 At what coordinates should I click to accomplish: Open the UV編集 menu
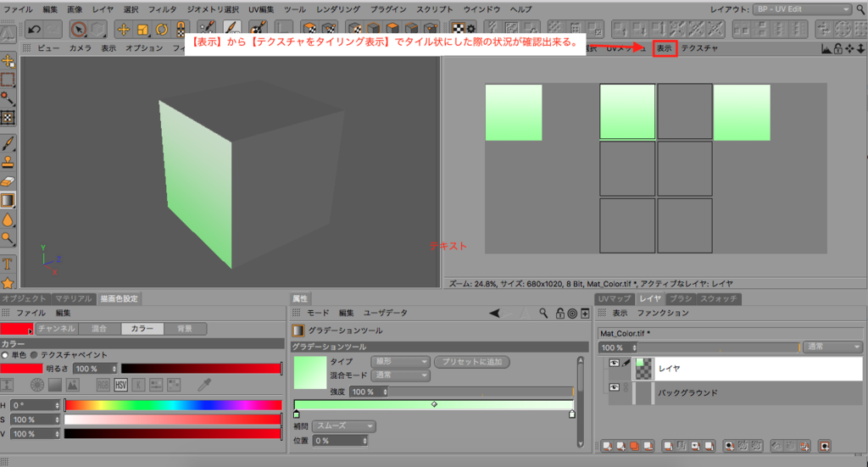click(x=261, y=9)
